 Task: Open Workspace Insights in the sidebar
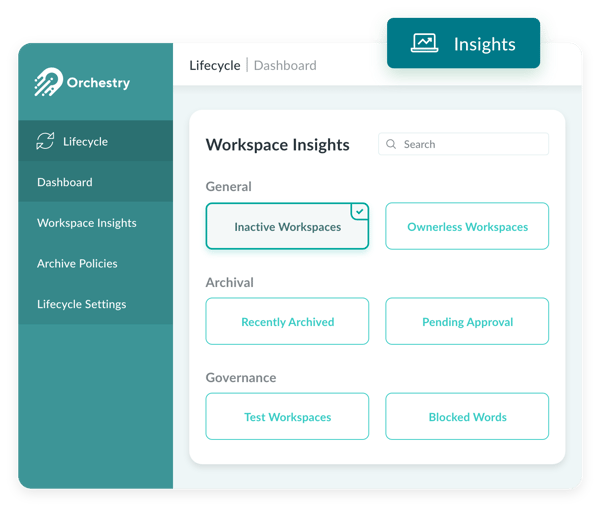tap(95, 222)
